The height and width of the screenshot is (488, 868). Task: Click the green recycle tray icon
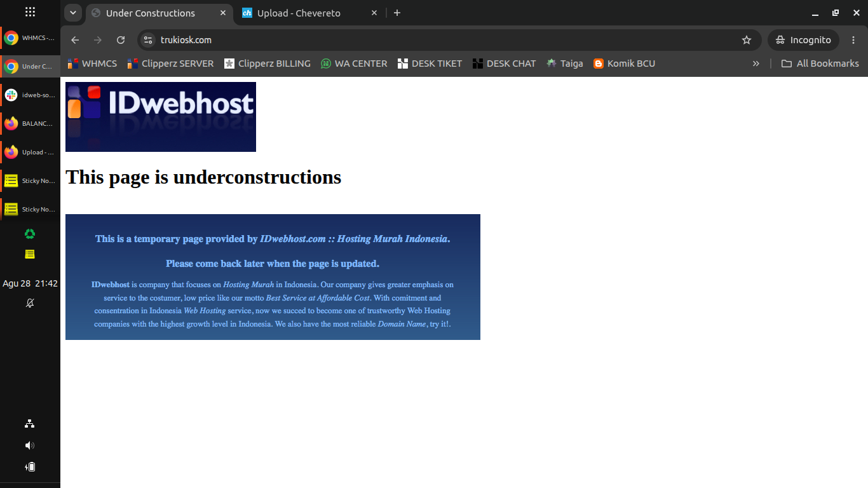(x=30, y=234)
